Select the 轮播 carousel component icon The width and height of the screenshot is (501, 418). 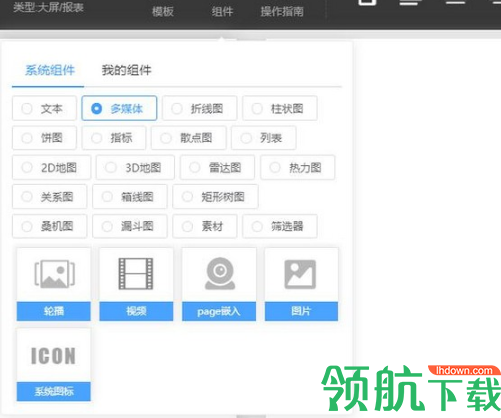pyautogui.click(x=55, y=274)
